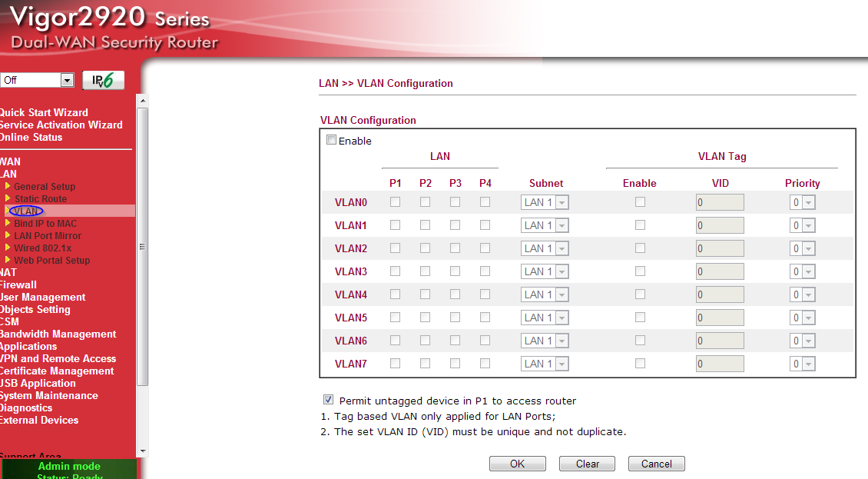Click the VID input field for VLAN1
Image resolution: width=868 pixels, height=479 pixels.
(x=720, y=226)
